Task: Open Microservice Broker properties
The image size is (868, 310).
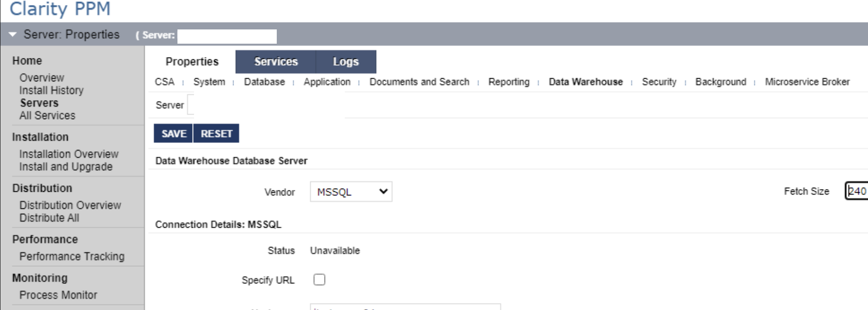Action: (807, 82)
